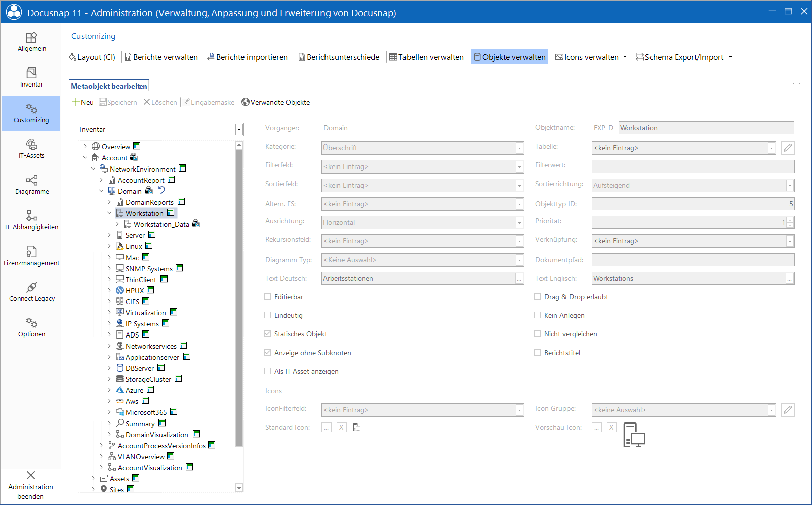Click pencil edit icon next to Tabelle
The height and width of the screenshot is (505, 812).
coord(788,148)
